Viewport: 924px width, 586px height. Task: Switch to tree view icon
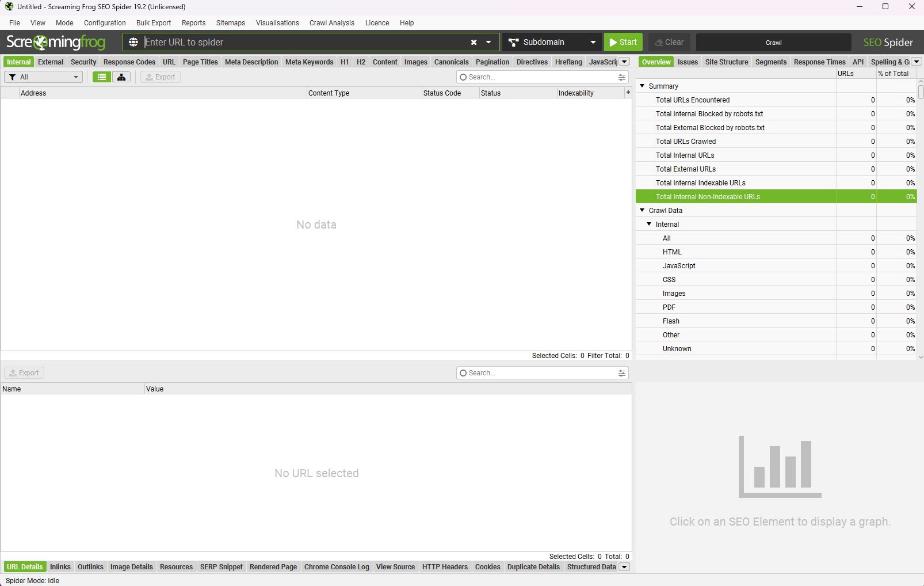tap(121, 77)
